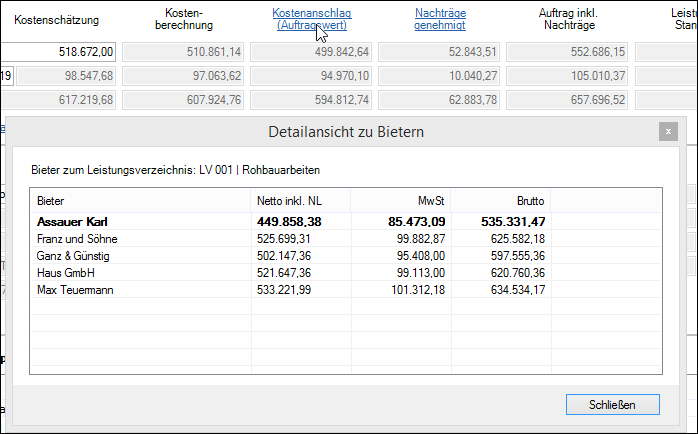Click Brutto value 597.555,36
The height and width of the screenshot is (434, 698).
point(518,256)
